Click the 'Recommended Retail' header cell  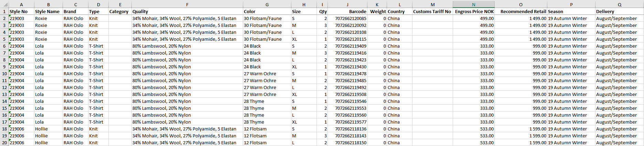pos(520,11)
